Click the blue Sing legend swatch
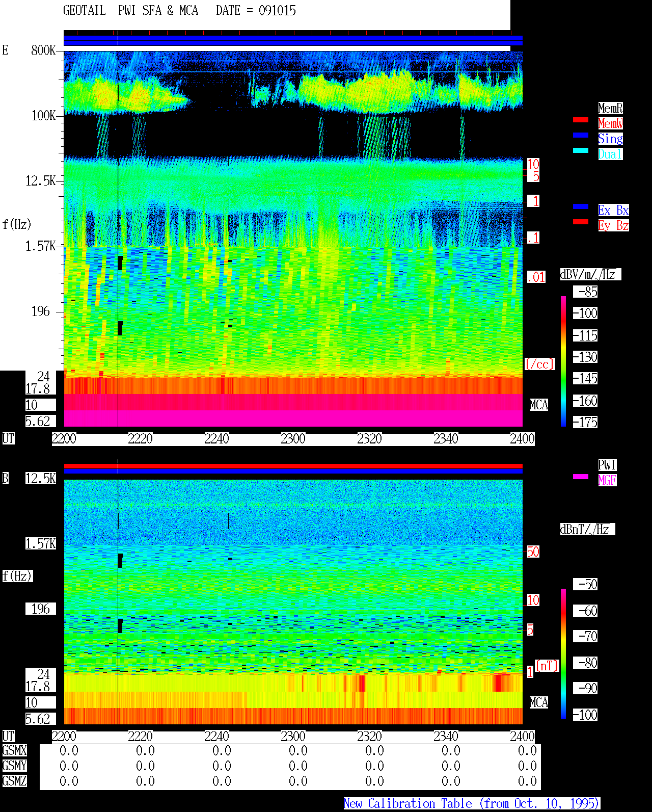 581,135
